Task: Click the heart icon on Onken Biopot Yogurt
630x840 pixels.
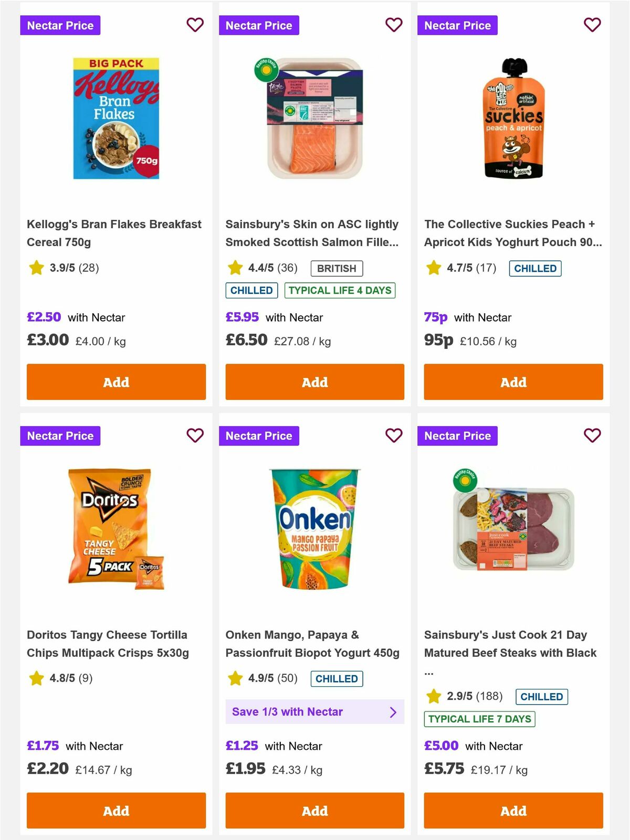Action: 393,435
